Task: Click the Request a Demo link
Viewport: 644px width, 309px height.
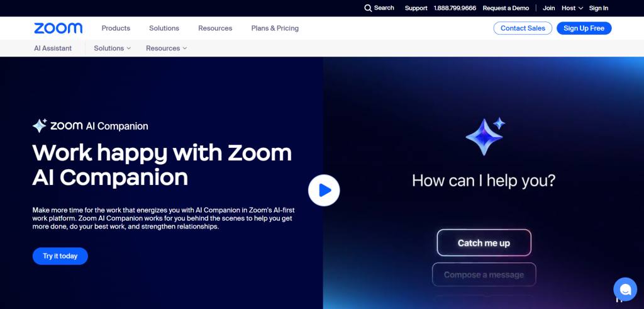Action: pos(506,8)
